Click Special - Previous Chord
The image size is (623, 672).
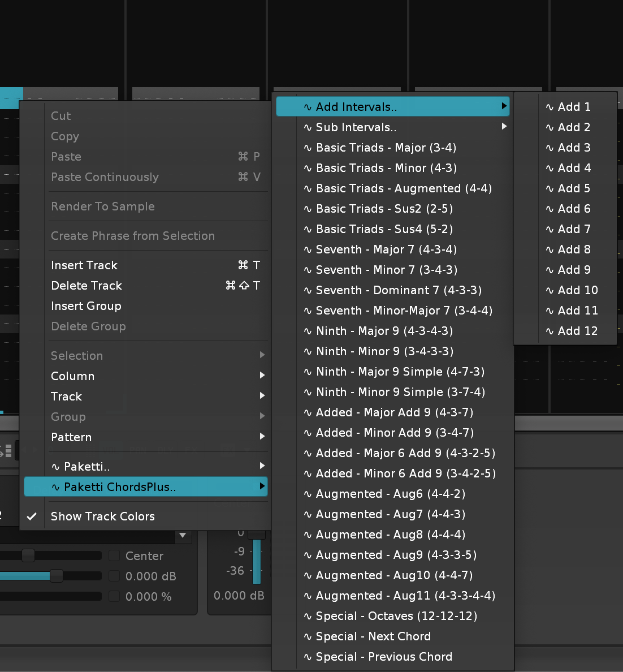pyautogui.click(x=384, y=657)
